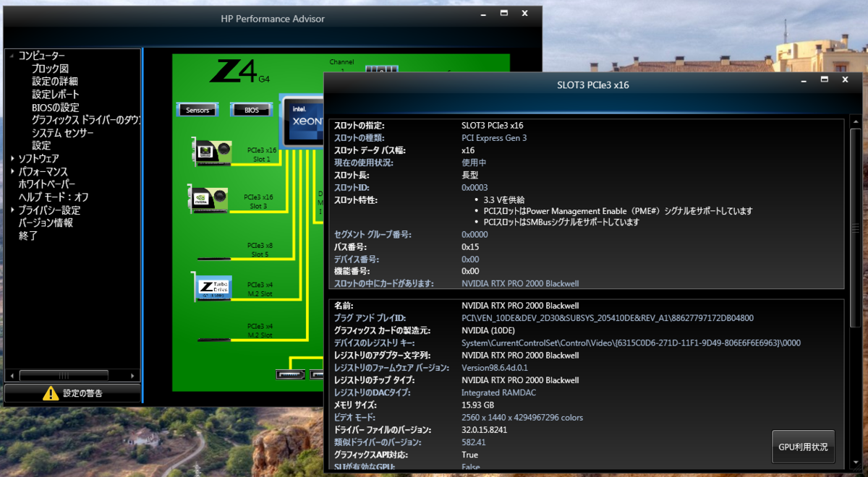Collapse the コンピューター tree node
The image size is (868, 477).
pyautogui.click(x=12, y=56)
